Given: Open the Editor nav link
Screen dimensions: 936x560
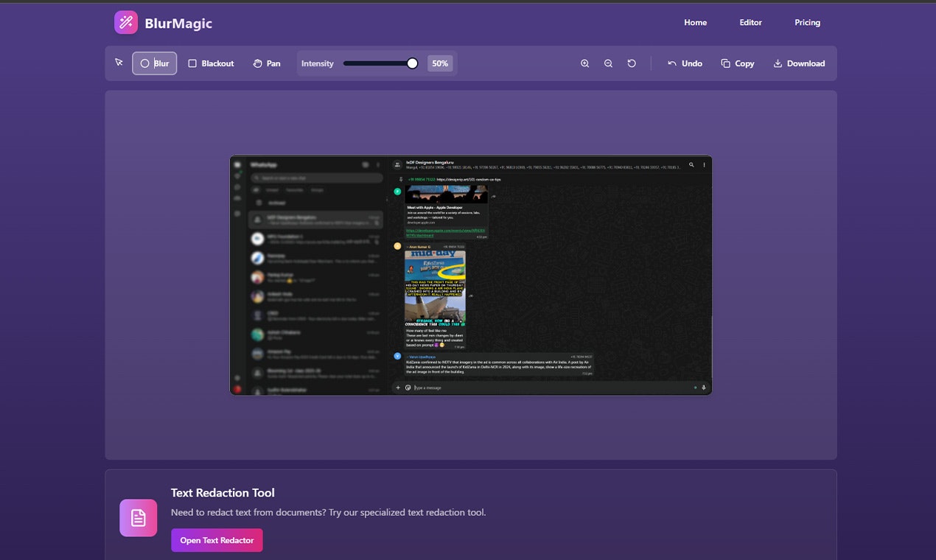Looking at the screenshot, I should [x=750, y=22].
